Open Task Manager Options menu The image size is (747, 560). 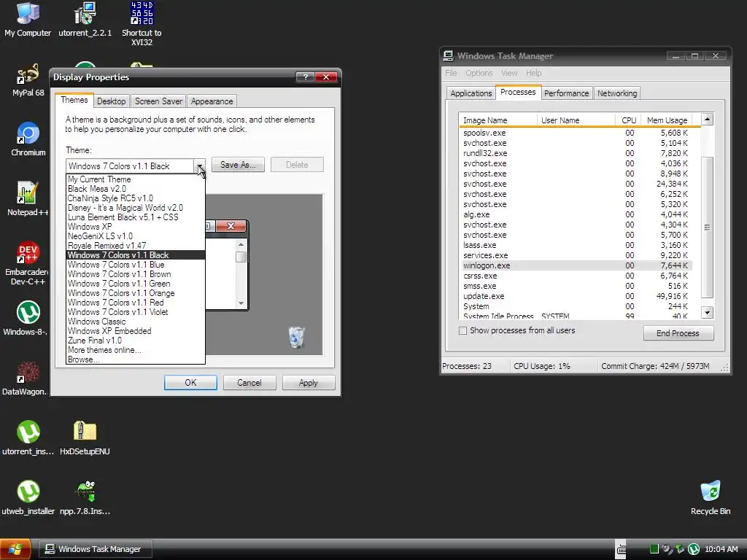(479, 73)
